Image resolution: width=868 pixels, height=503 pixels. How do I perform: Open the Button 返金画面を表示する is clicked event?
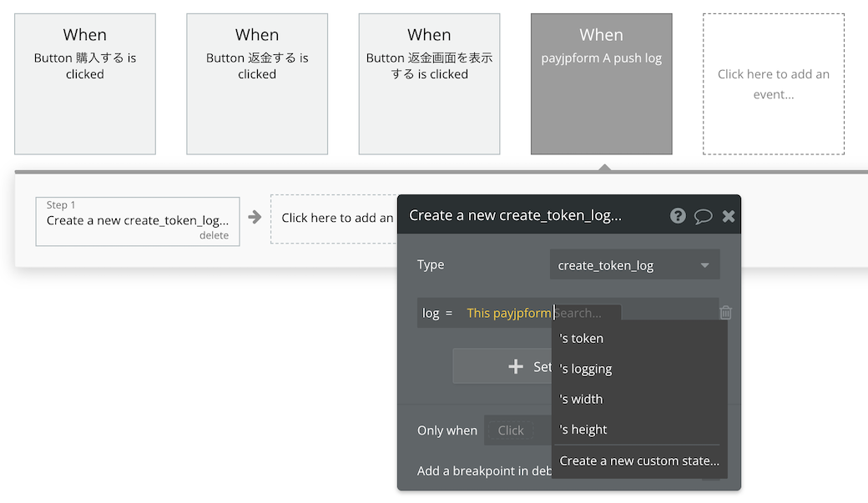[429, 84]
